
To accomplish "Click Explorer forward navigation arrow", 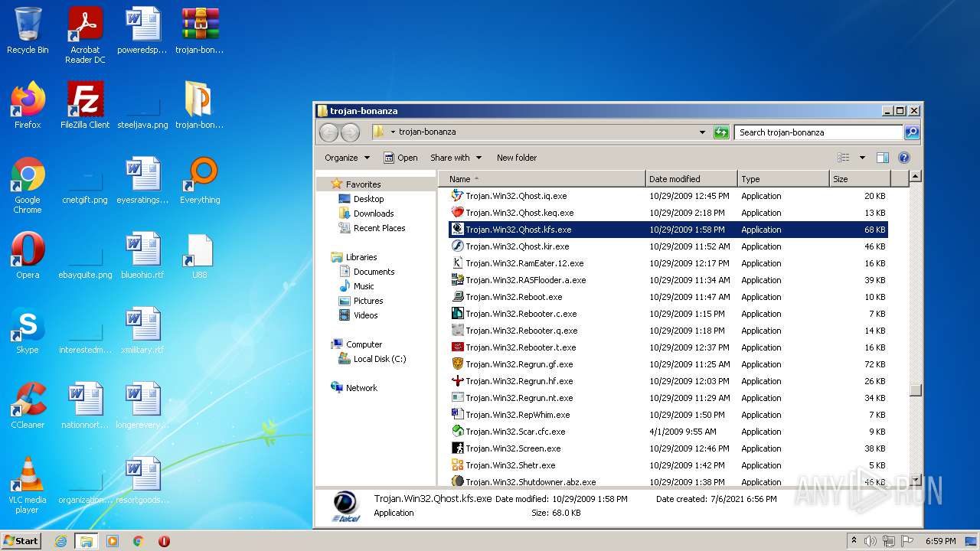I will pyautogui.click(x=350, y=132).
